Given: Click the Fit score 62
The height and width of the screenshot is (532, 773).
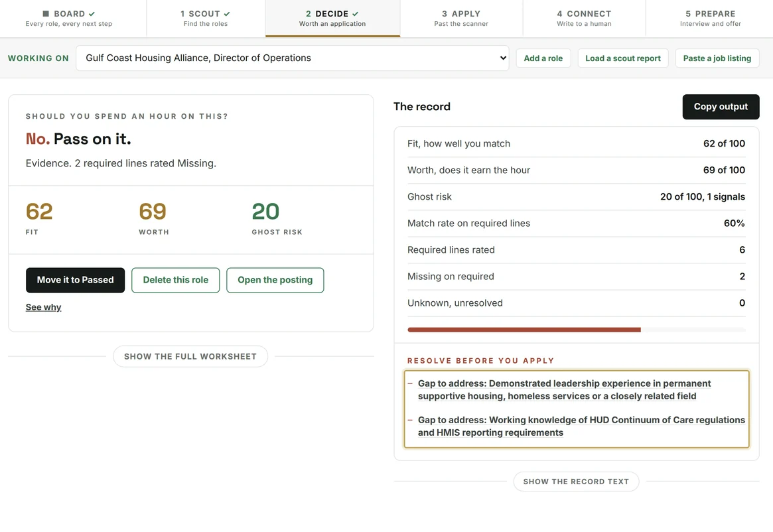Looking at the screenshot, I should [39, 212].
